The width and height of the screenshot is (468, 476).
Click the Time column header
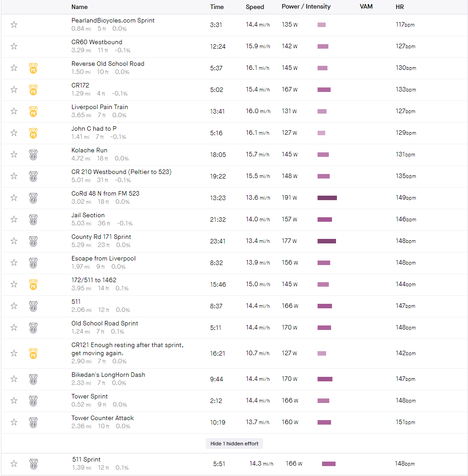click(217, 7)
